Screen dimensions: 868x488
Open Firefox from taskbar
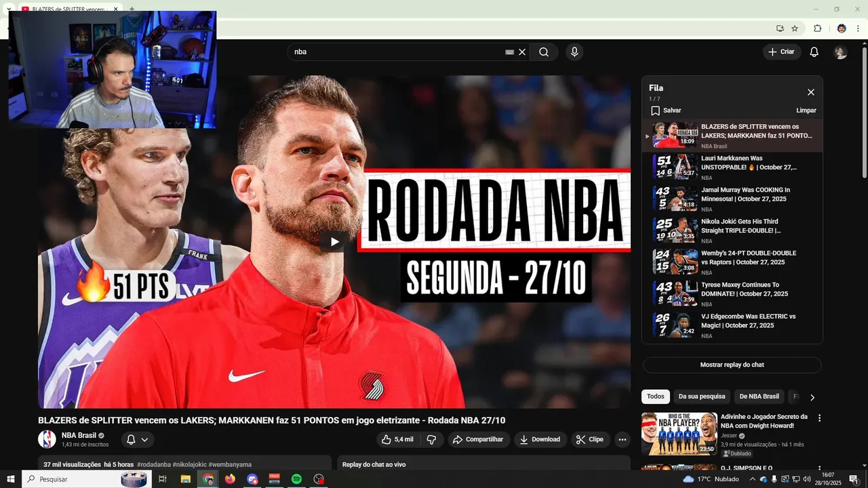tap(230, 479)
